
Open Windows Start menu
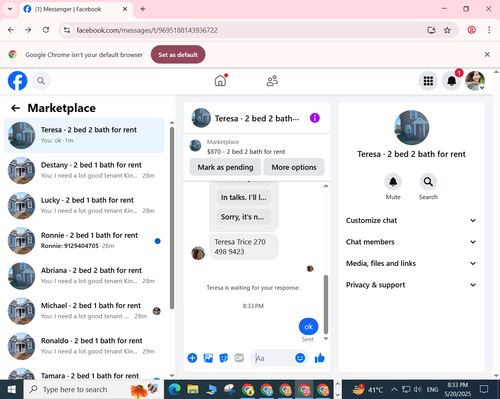tap(12, 389)
